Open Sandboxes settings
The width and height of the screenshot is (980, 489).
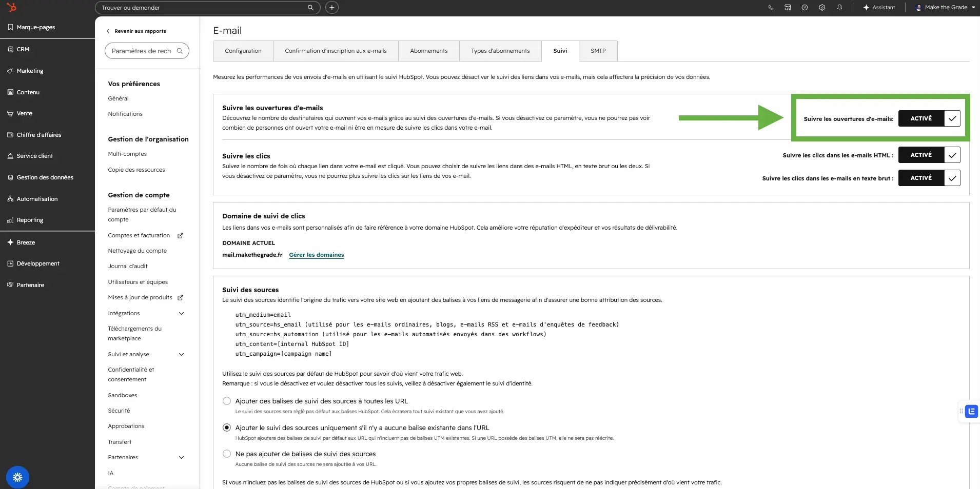[x=123, y=395]
